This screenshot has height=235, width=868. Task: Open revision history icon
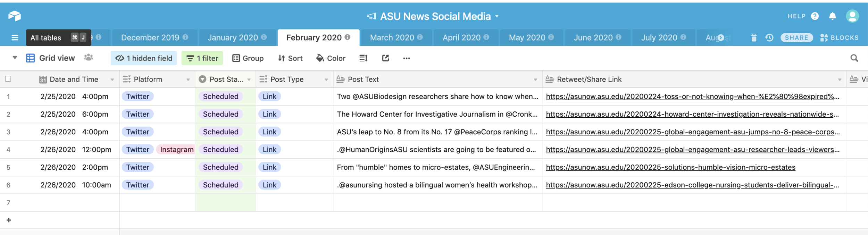click(x=769, y=37)
